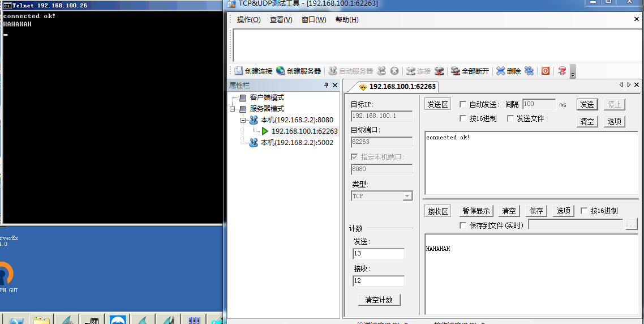Select 本机(192.168.2.2):5002 in the tree
The height and width of the screenshot is (324, 644).
(297, 143)
